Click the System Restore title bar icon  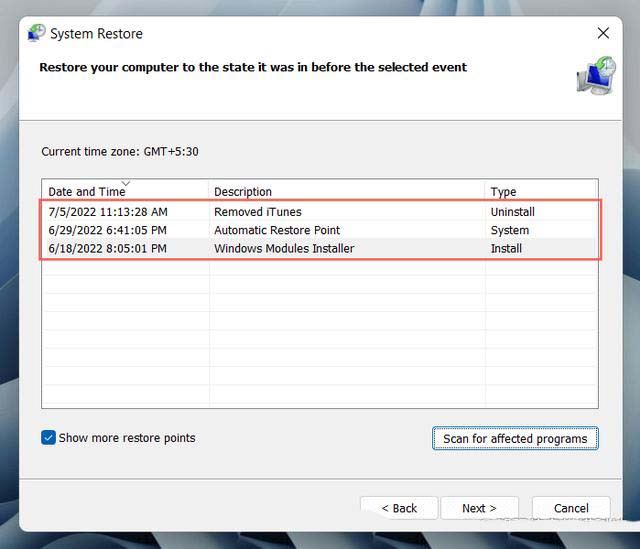click(x=37, y=33)
